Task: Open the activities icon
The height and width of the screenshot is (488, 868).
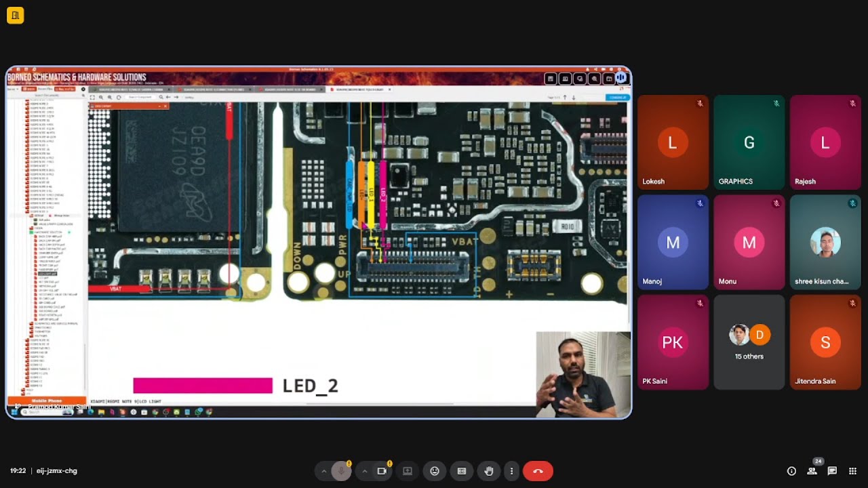Action: (x=853, y=471)
